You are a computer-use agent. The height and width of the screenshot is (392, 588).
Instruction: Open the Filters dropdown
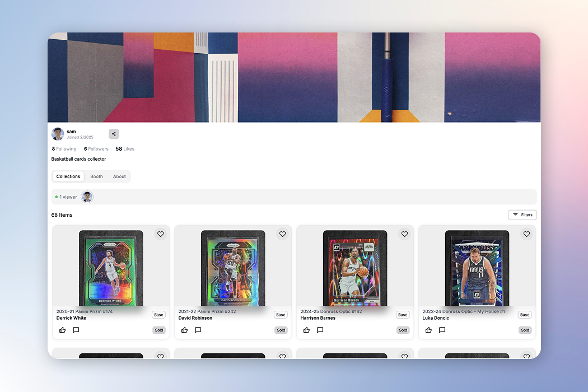click(522, 215)
